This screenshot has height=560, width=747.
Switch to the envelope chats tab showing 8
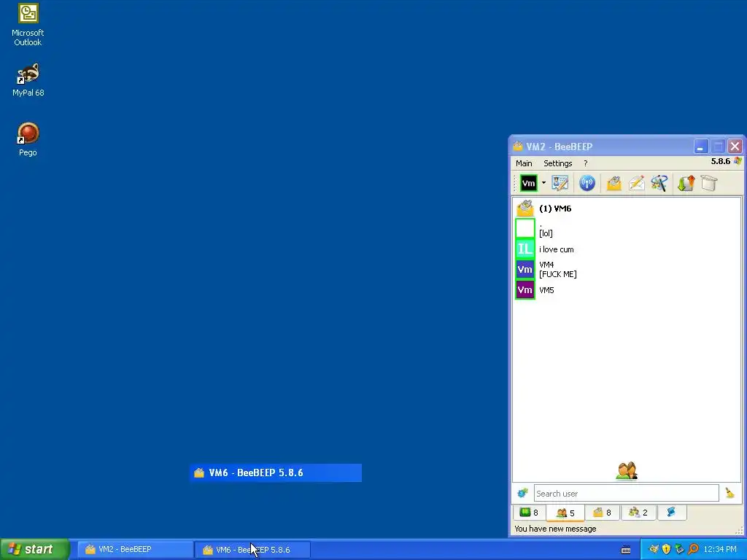click(x=602, y=513)
